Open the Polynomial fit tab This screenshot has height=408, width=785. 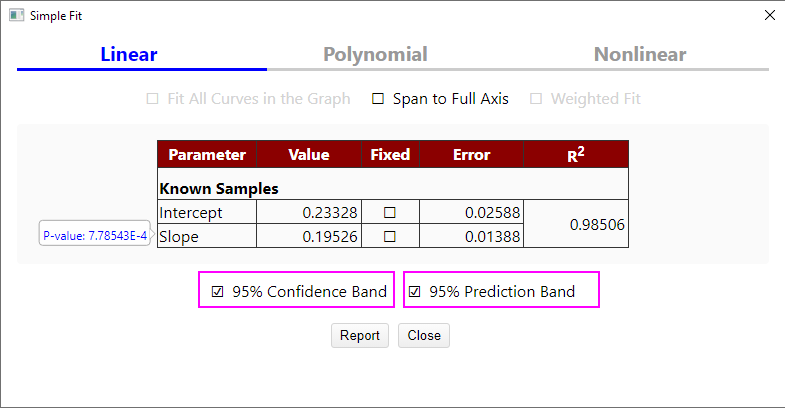pyautogui.click(x=375, y=55)
